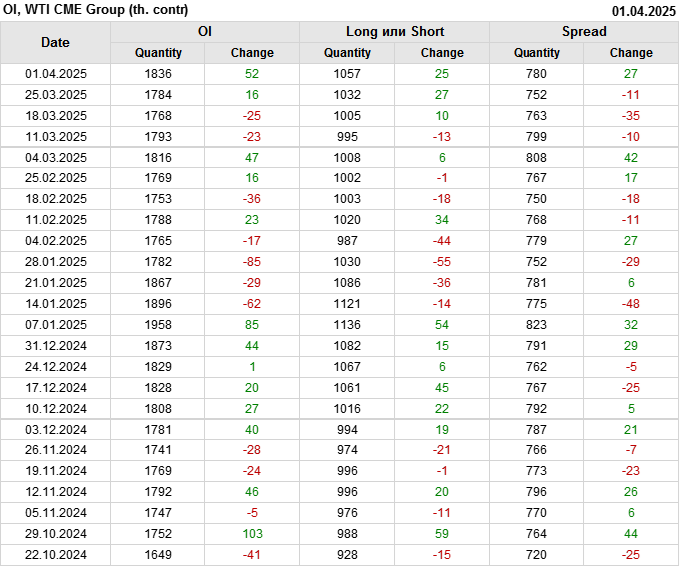The width and height of the screenshot is (680, 567).
Task: Select the 31.12.2024 date cell
Action: click(x=56, y=345)
